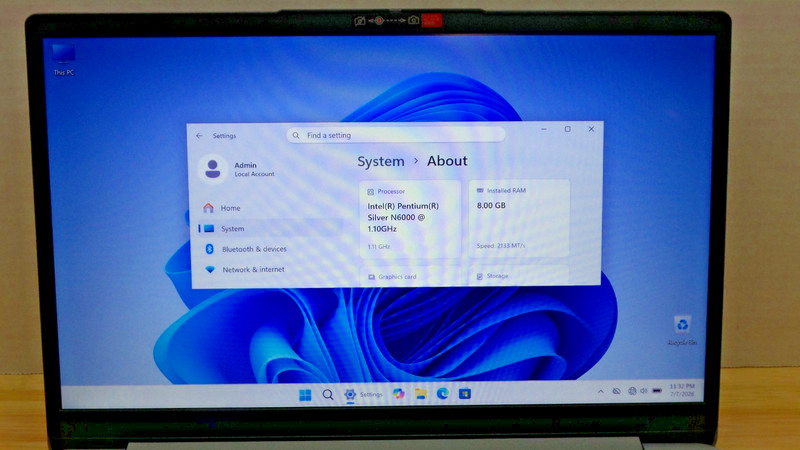Open the Admin Local Account profile name

254,169
